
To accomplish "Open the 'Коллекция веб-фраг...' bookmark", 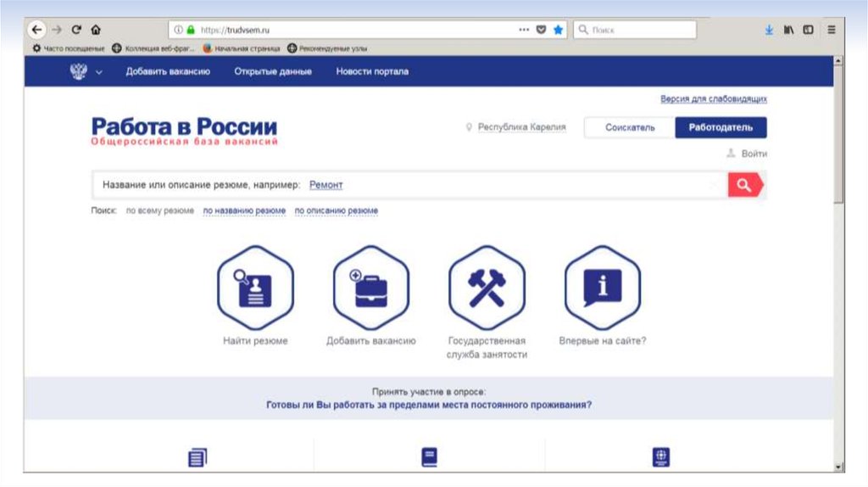I will [153, 48].
